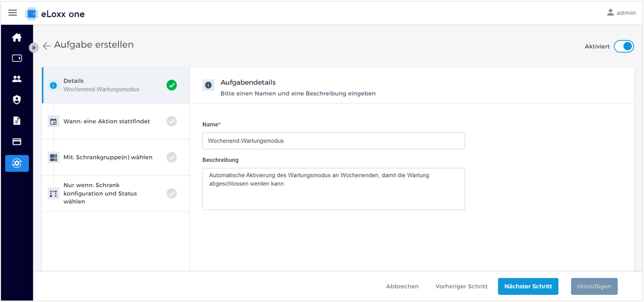Click the 'Bitte einen Namen und eine Beschreibung eingeben' text
The height and width of the screenshot is (302, 644).
(x=298, y=93)
